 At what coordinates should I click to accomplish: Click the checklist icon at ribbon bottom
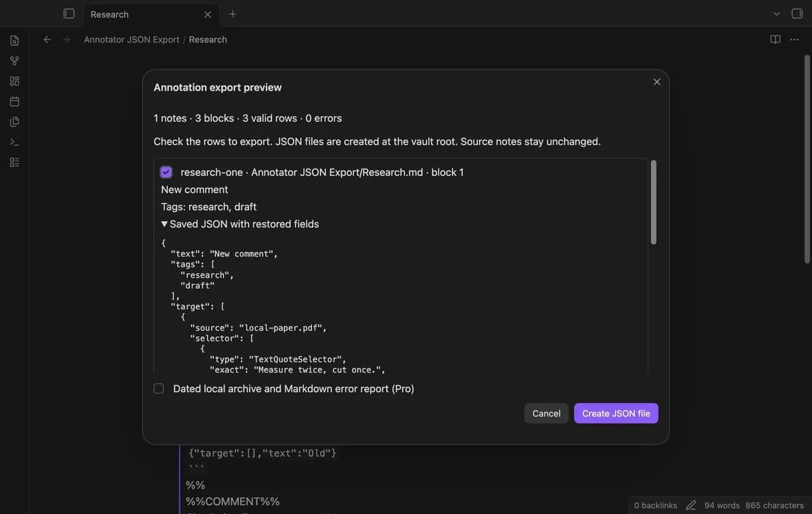[x=14, y=162]
